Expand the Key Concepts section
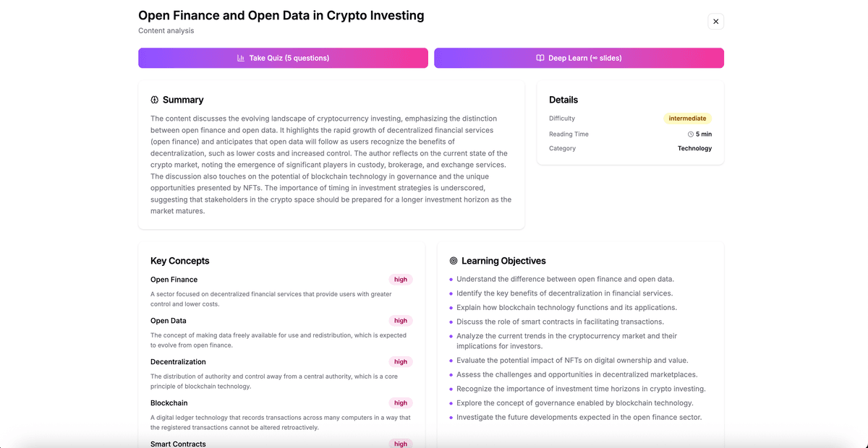868x448 pixels. pos(178,261)
